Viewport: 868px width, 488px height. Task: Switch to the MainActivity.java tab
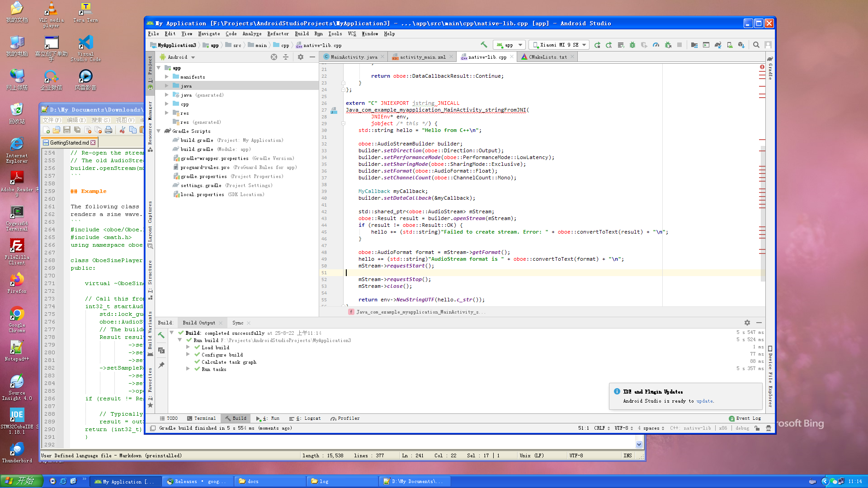[354, 57]
